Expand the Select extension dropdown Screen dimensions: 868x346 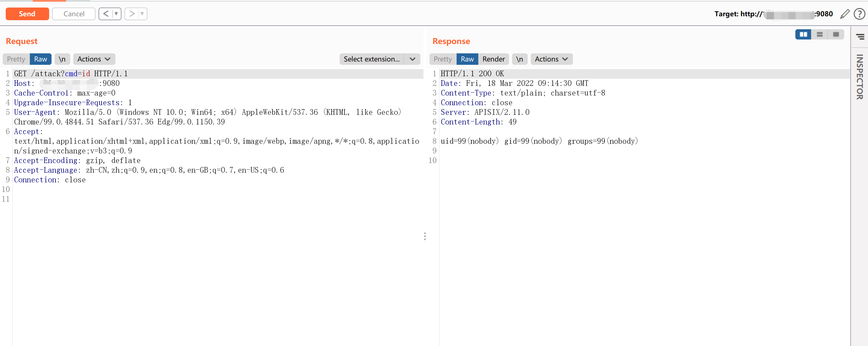(x=412, y=59)
